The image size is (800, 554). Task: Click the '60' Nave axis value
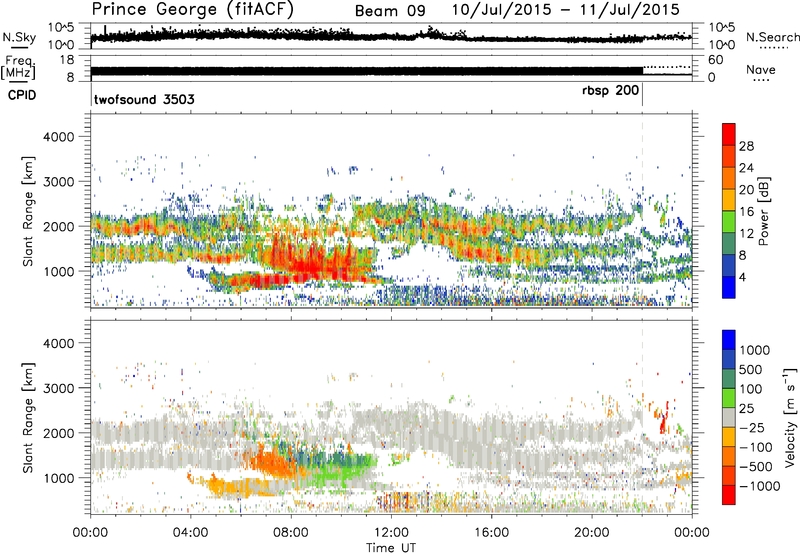(x=716, y=60)
